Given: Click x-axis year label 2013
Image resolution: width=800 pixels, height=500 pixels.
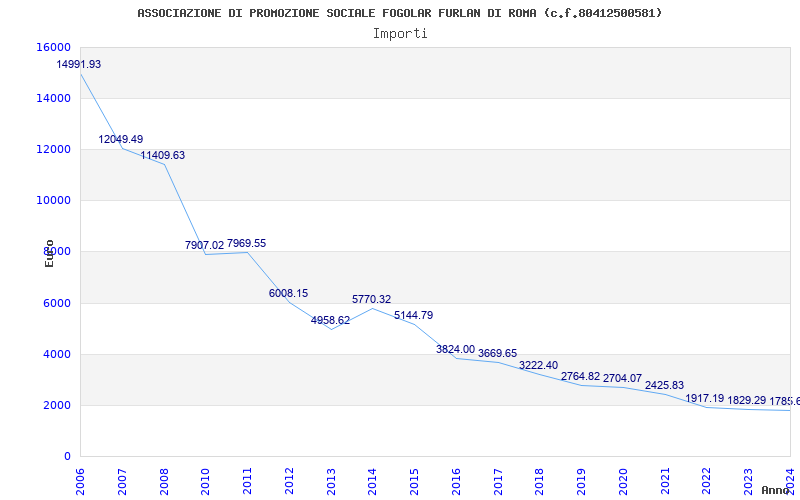Looking at the screenshot, I should click(331, 482).
